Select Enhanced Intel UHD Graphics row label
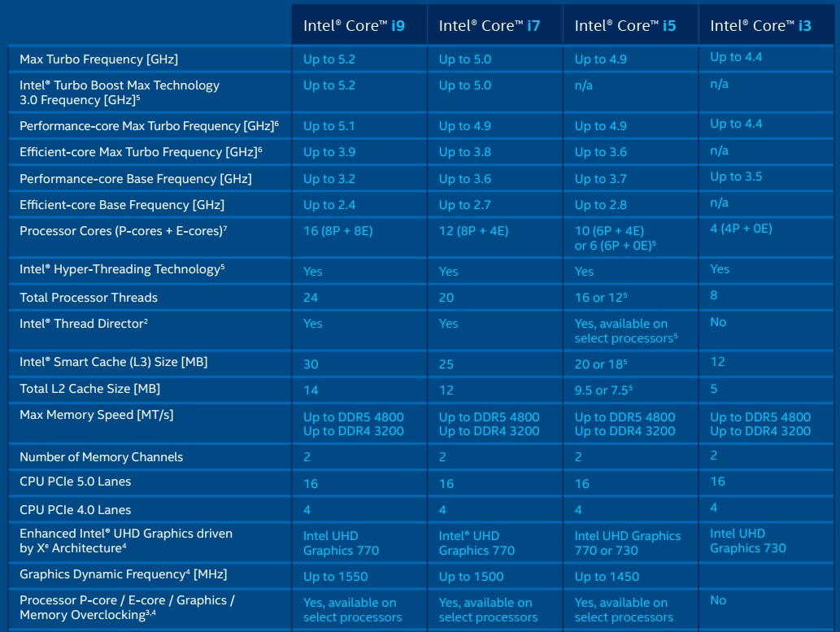The image size is (840, 632). [126, 541]
